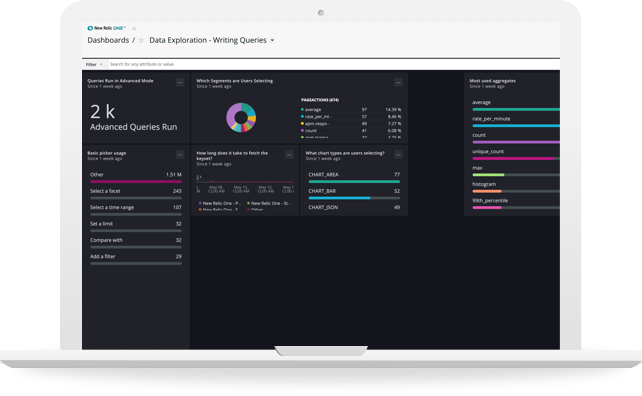Screen dimensions: 642x396
Task: Go to Dashboards breadcrumb
Action: tap(108, 40)
